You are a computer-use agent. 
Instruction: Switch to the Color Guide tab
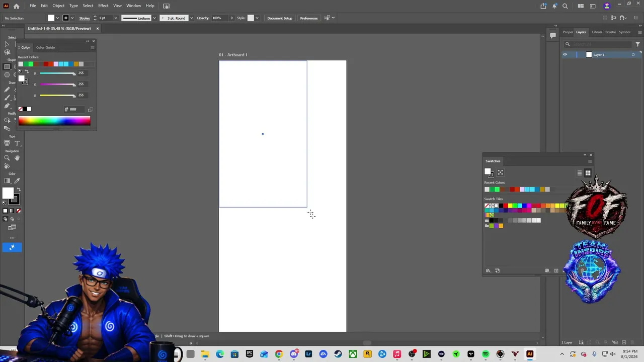[x=45, y=48]
